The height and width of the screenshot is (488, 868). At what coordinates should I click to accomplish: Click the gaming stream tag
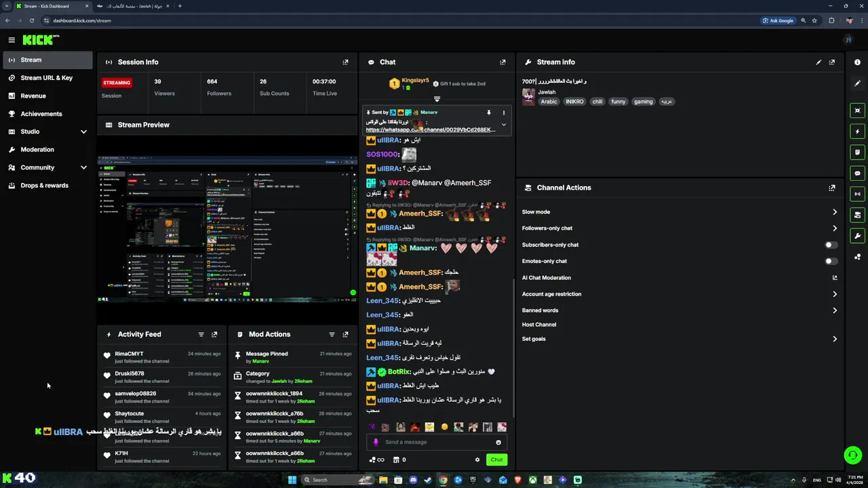pos(644,102)
